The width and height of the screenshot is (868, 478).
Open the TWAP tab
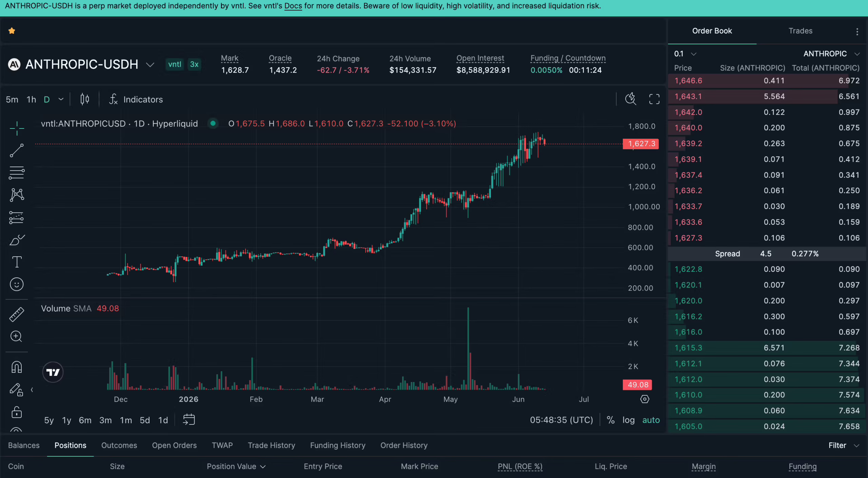click(222, 445)
